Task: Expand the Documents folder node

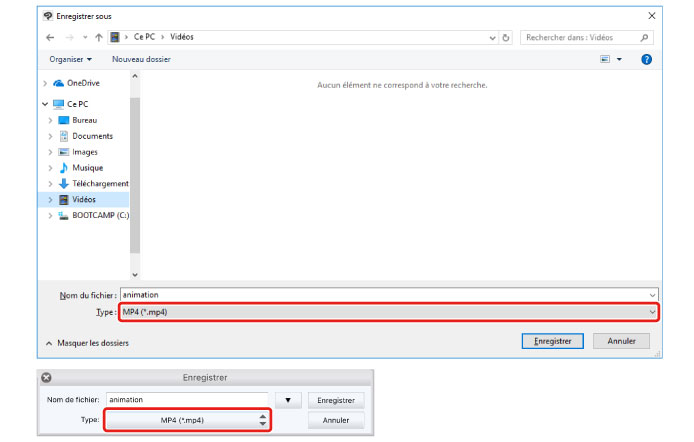Action: (50, 136)
